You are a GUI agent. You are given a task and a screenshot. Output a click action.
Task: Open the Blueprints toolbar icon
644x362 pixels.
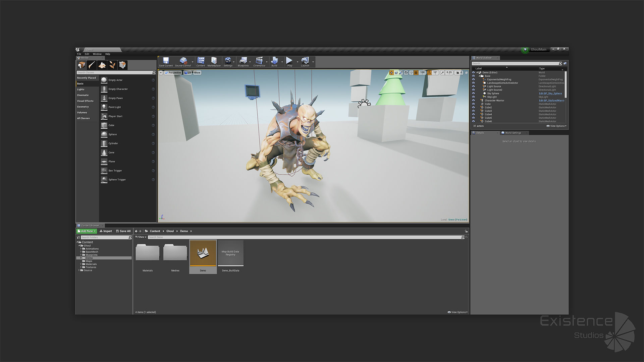(x=243, y=62)
